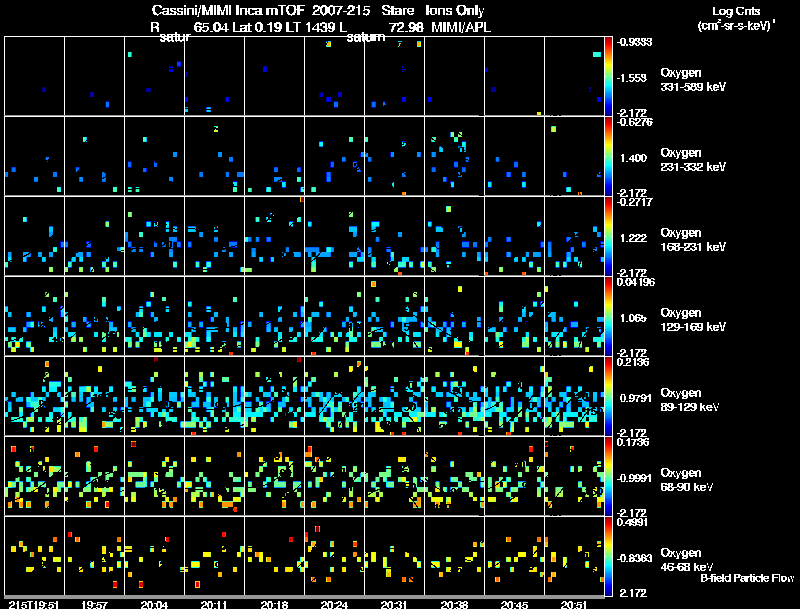Click the '1.222' colorbar midpoint value
Image resolution: width=800 pixels, height=609 pixels.
(633, 238)
